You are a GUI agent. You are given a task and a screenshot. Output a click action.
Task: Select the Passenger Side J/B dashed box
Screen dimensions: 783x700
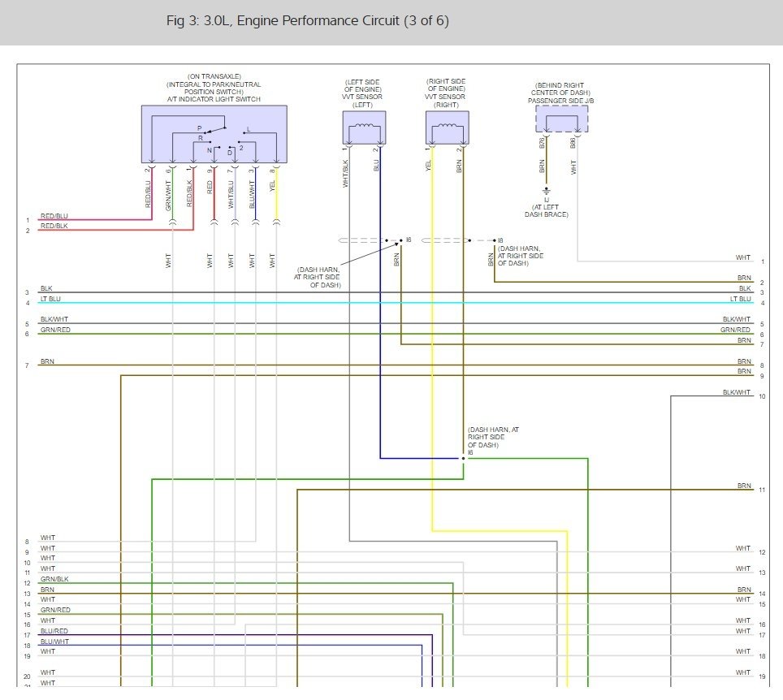pyautogui.click(x=562, y=119)
